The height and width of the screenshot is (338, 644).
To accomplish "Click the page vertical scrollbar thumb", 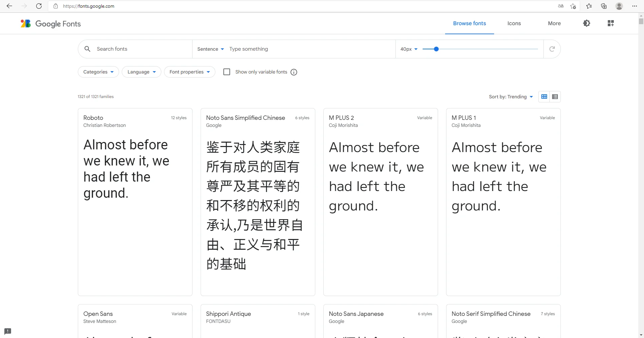I will (x=641, y=21).
